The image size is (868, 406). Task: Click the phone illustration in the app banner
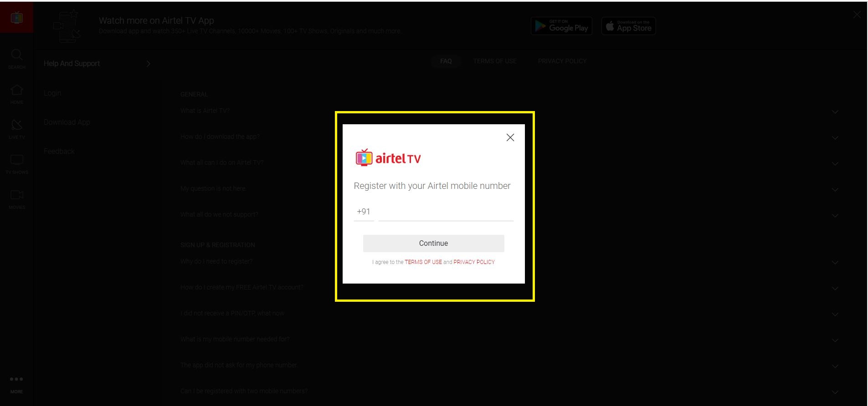pyautogui.click(x=67, y=27)
